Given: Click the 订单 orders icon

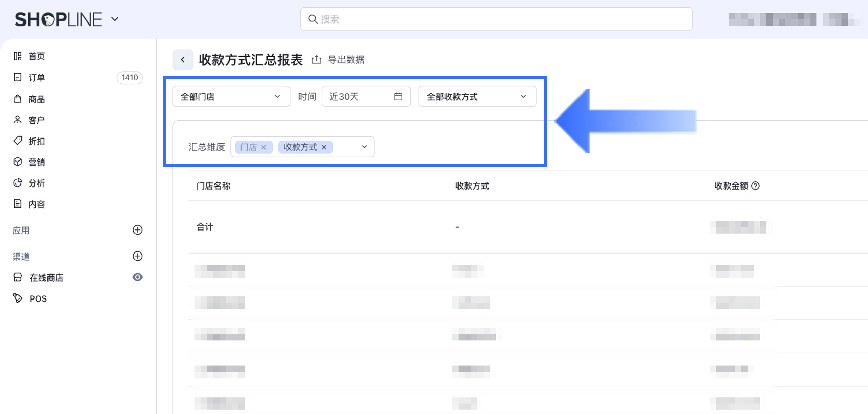Looking at the screenshot, I should [x=18, y=77].
